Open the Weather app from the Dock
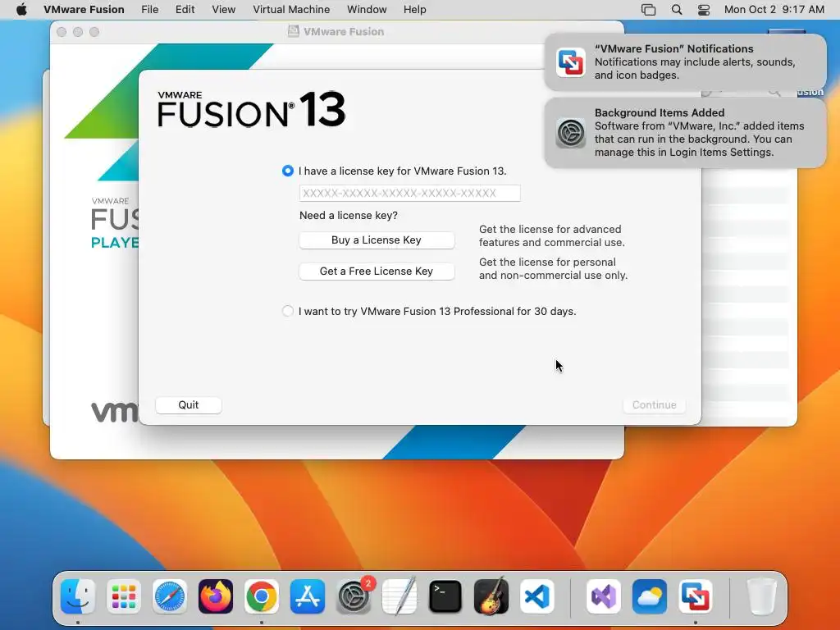 point(650,596)
